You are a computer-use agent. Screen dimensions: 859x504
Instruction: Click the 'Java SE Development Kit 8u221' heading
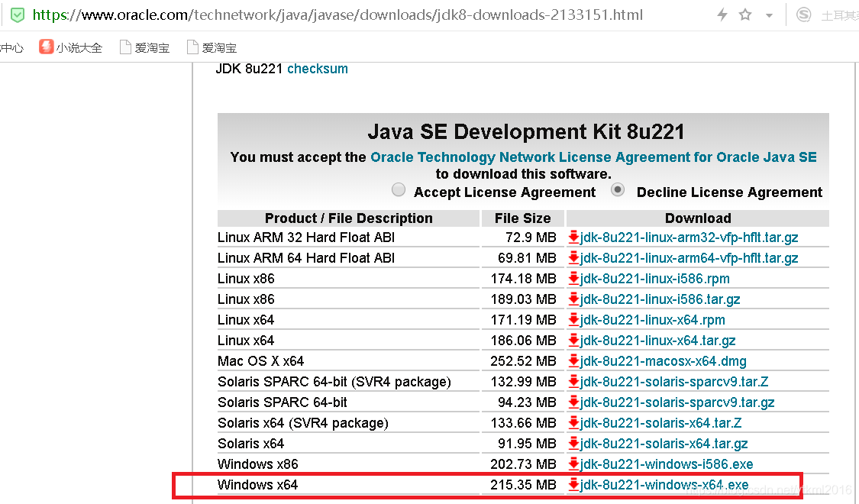[x=526, y=132]
